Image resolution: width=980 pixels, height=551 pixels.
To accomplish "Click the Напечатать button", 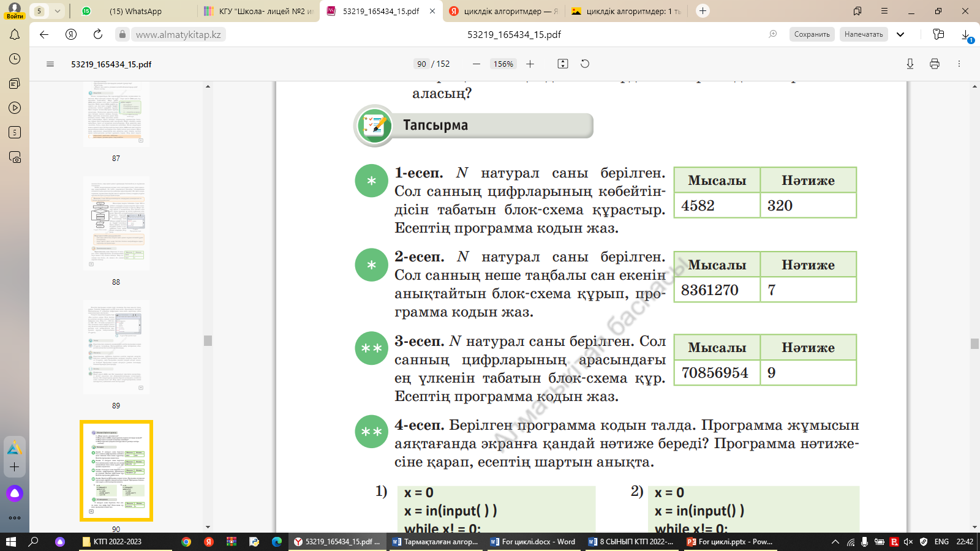I will [x=864, y=34].
